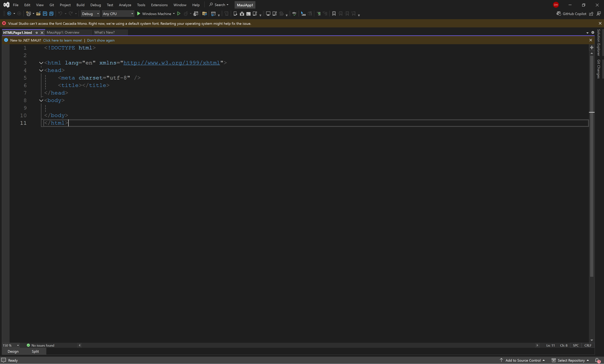Dismiss the Cascadia Mono font warning bar
The image size is (604, 364).
point(600,24)
